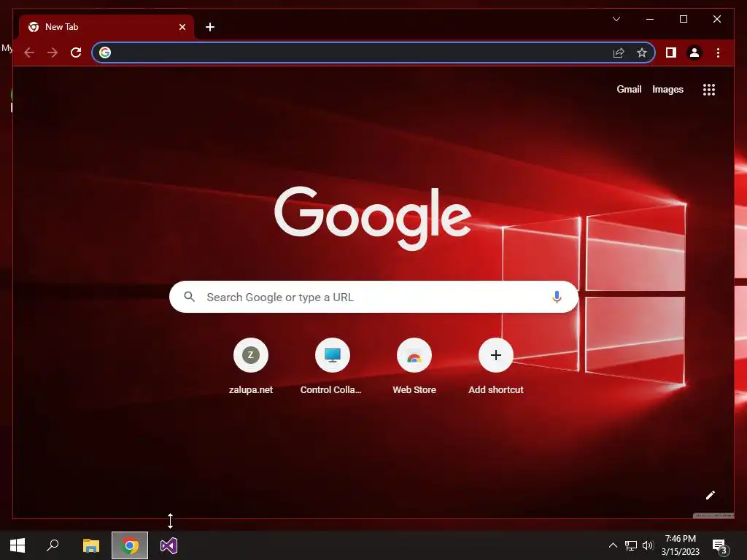Customize this page with pencil icon
This screenshot has height=560, width=747.
[710, 495]
